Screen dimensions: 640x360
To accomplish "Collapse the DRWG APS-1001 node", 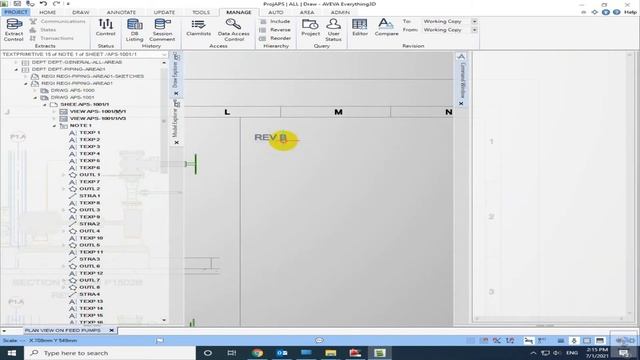I will (x=35, y=98).
